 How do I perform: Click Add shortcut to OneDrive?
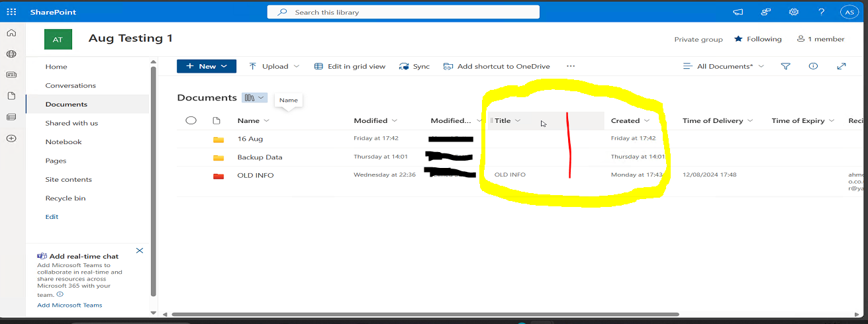coord(497,66)
